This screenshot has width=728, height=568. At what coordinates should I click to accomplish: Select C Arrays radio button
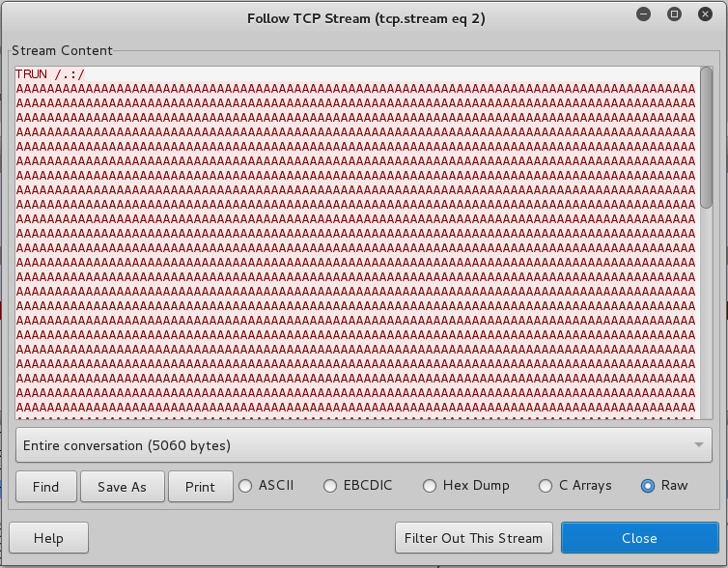pyautogui.click(x=546, y=486)
